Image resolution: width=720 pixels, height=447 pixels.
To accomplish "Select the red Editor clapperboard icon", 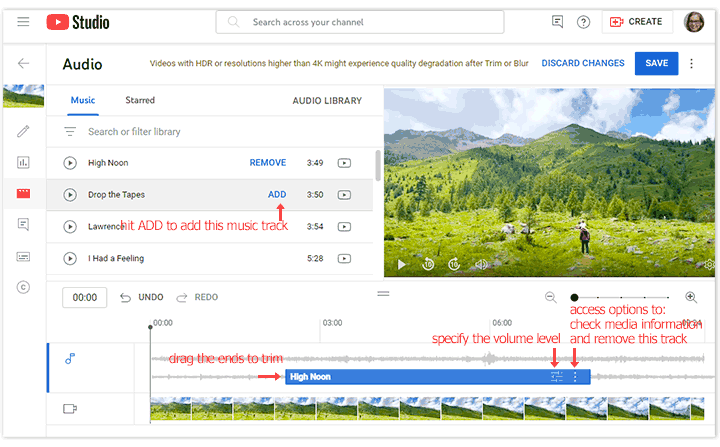I will click(23, 193).
